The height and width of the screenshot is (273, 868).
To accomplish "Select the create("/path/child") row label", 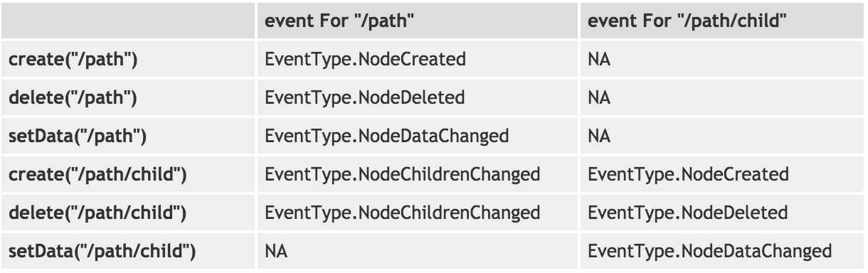I will coord(97,174).
